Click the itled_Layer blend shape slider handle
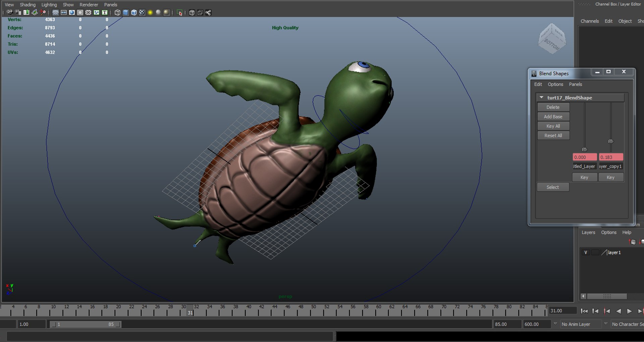The height and width of the screenshot is (342, 644). 585,150
